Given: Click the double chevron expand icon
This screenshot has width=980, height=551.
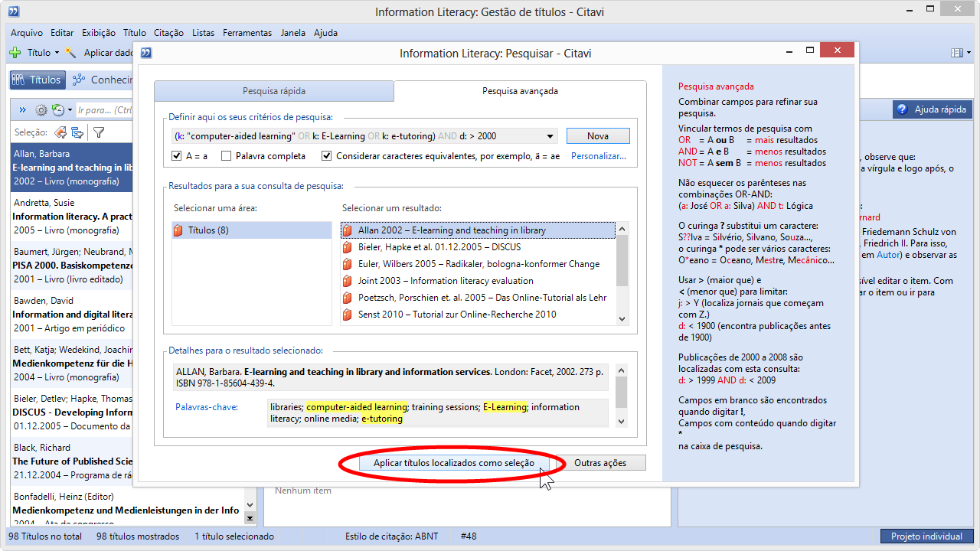Looking at the screenshot, I should click(x=22, y=110).
